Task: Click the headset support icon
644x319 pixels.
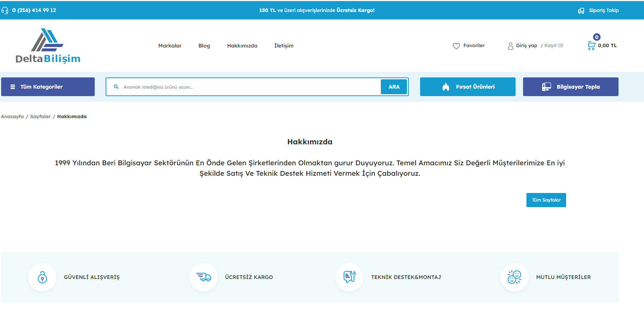Action: click(x=5, y=10)
